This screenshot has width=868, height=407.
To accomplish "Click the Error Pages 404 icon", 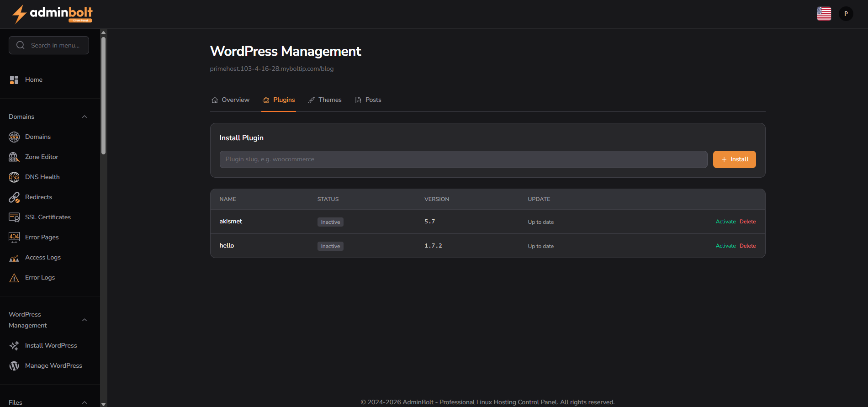I will click(x=14, y=237).
